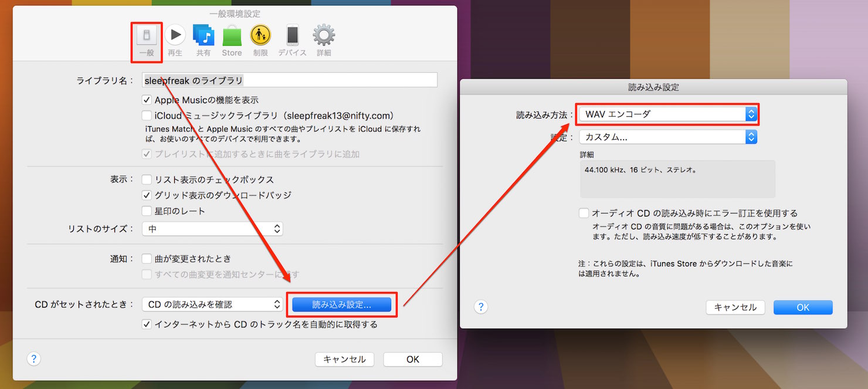Open the 一般 (General) preferences pane
The width and height of the screenshot is (868, 389).
click(x=147, y=40)
